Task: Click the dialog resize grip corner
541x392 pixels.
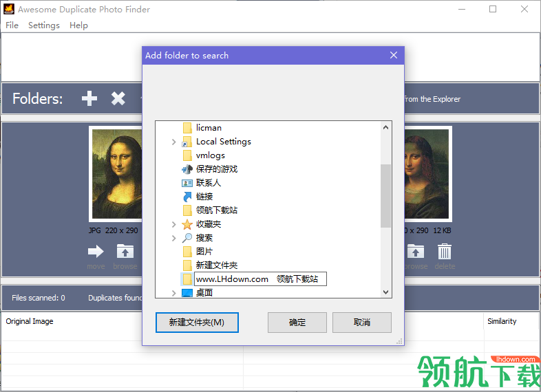Action: tap(399, 341)
